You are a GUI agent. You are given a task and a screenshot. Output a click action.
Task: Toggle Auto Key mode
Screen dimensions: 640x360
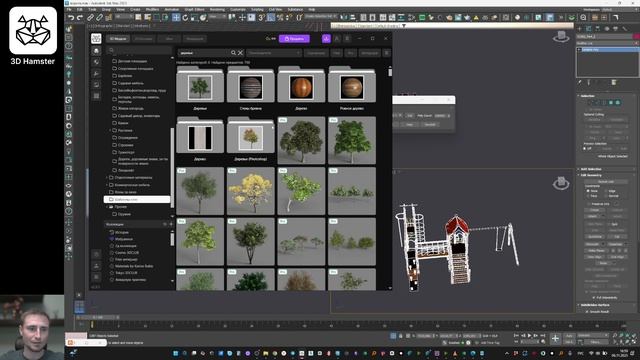pyautogui.click(x=569, y=336)
